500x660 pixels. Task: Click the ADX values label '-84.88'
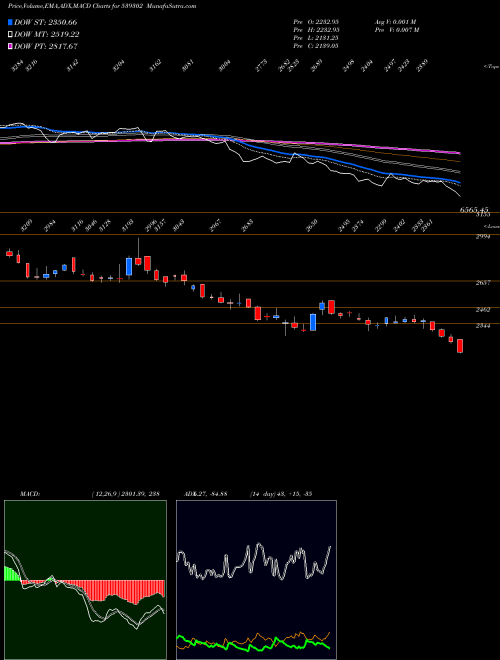coord(216,494)
